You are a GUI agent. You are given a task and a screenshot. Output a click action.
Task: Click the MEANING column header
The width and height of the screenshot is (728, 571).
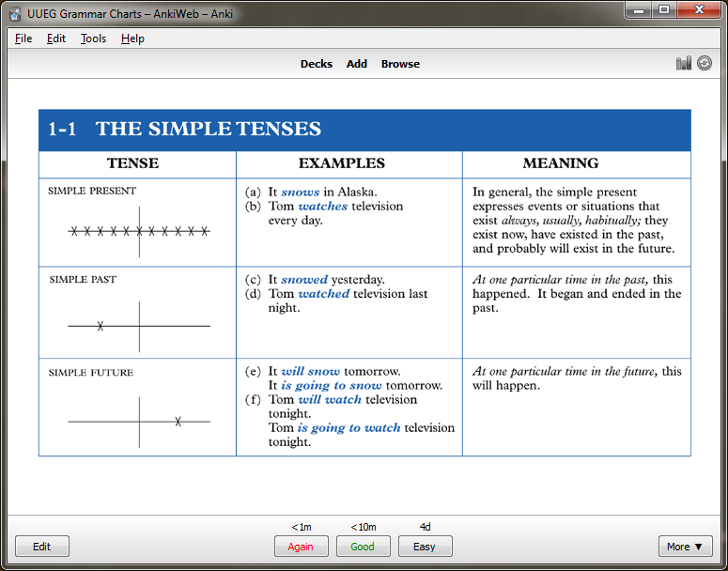pyautogui.click(x=561, y=163)
